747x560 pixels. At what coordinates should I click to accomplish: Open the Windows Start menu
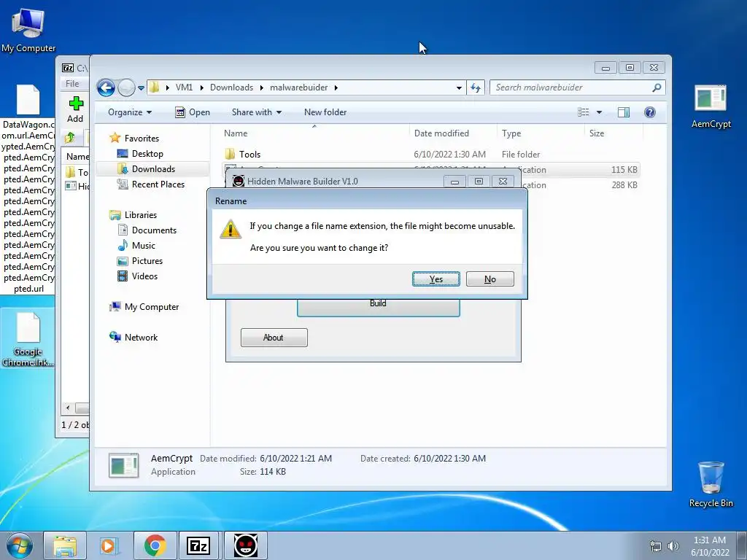coord(20,545)
